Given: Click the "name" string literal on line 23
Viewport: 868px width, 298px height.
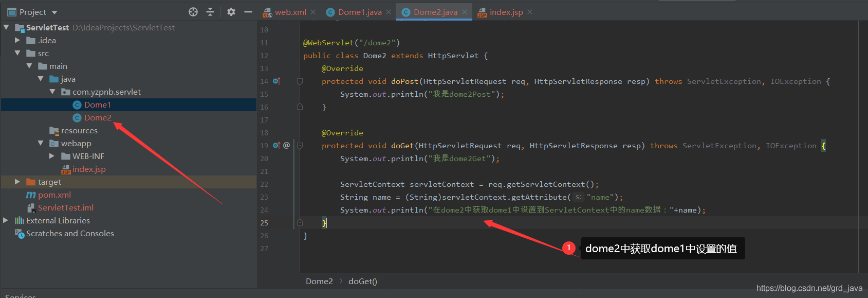Looking at the screenshot, I should [600, 197].
